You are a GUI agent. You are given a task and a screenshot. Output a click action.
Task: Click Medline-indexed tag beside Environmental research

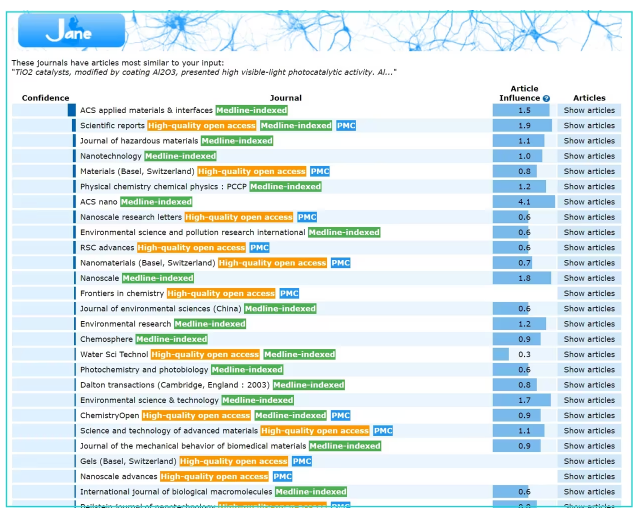(210, 324)
